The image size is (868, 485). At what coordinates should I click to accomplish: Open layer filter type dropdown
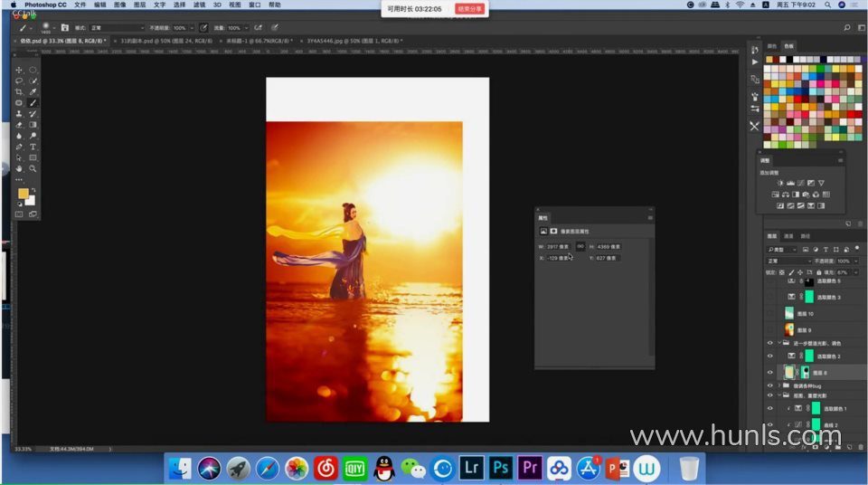781,250
